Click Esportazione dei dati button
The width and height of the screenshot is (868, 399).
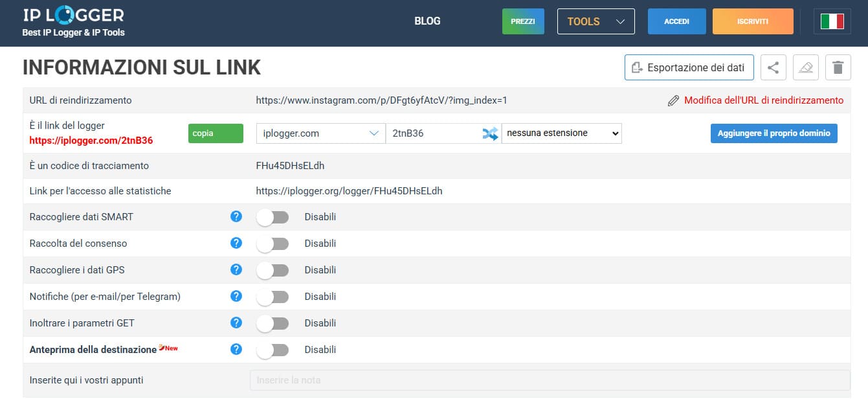[689, 67]
